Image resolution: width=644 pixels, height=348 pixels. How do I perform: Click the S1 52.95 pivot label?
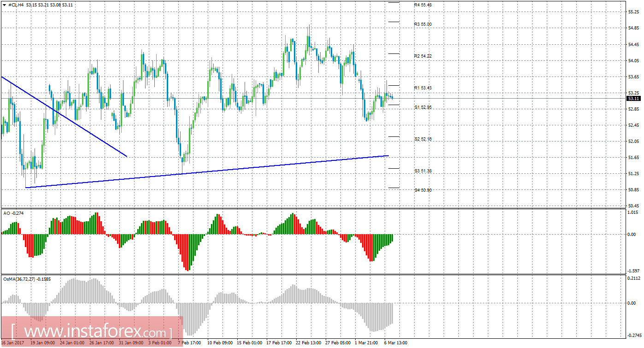tap(422, 107)
